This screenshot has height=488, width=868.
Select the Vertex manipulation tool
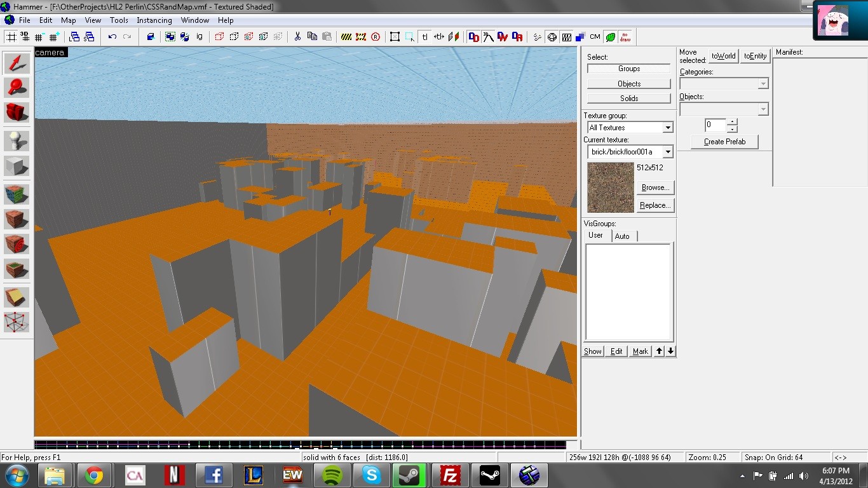pyautogui.click(x=17, y=322)
